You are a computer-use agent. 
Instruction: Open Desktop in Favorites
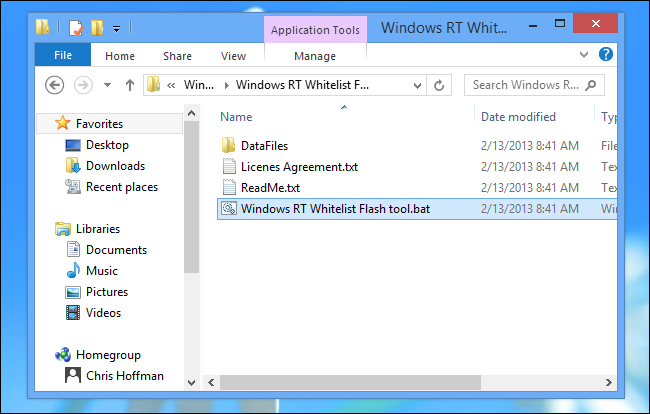(x=107, y=145)
